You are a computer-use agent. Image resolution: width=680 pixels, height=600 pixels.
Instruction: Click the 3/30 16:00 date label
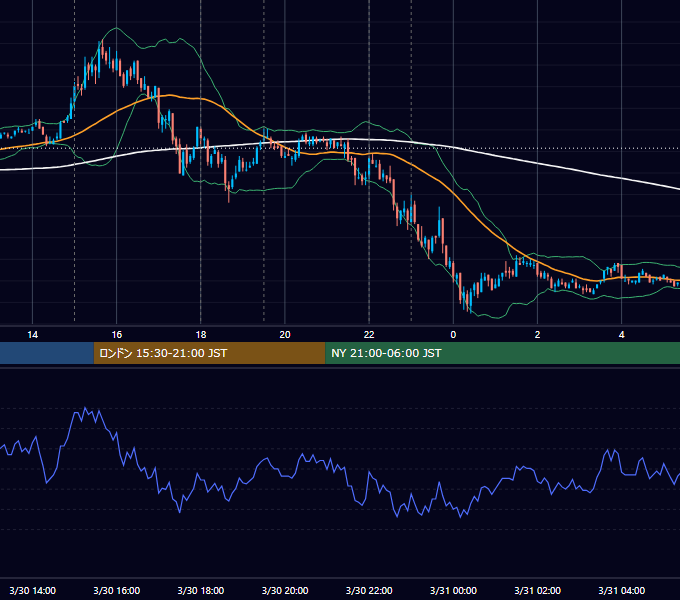click(x=117, y=590)
